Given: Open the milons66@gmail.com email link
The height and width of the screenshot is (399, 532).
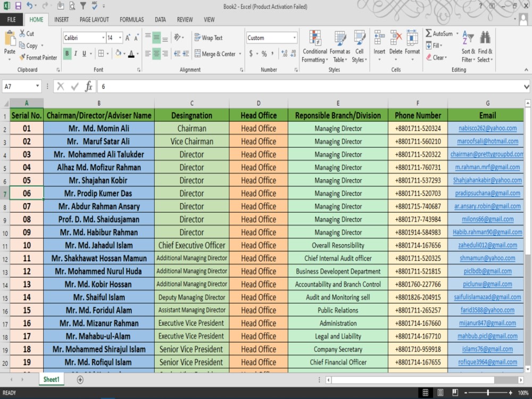Looking at the screenshot, I should [x=487, y=219].
